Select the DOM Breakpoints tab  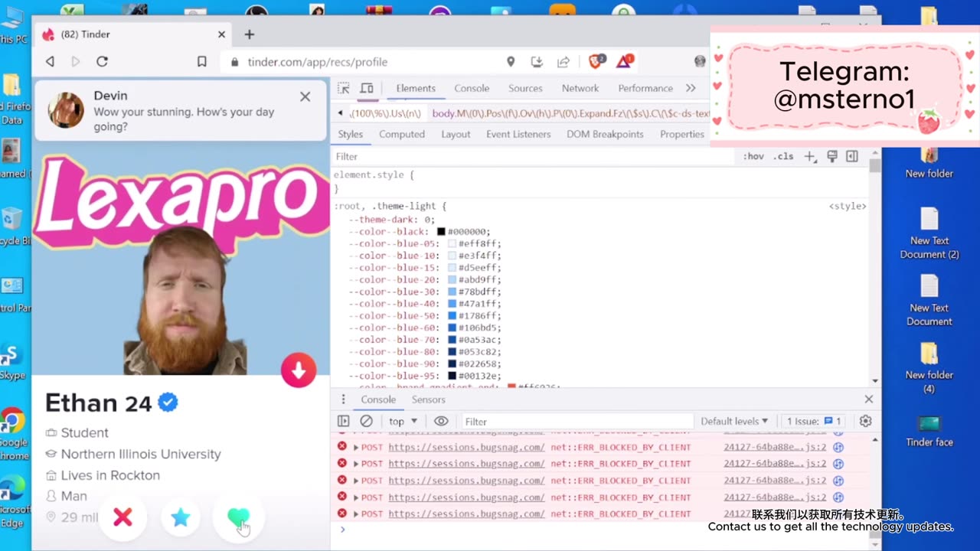[605, 134]
